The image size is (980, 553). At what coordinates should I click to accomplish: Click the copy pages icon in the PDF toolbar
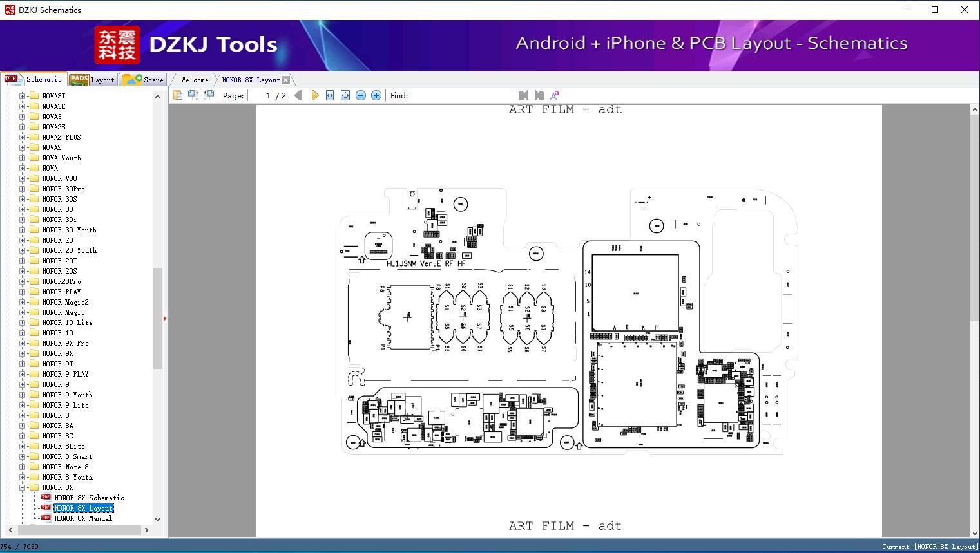tap(178, 95)
